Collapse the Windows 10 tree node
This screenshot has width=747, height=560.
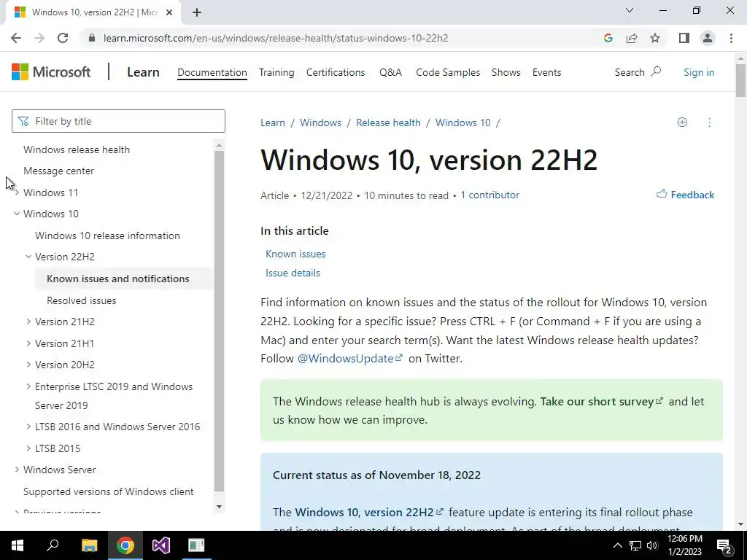point(17,214)
